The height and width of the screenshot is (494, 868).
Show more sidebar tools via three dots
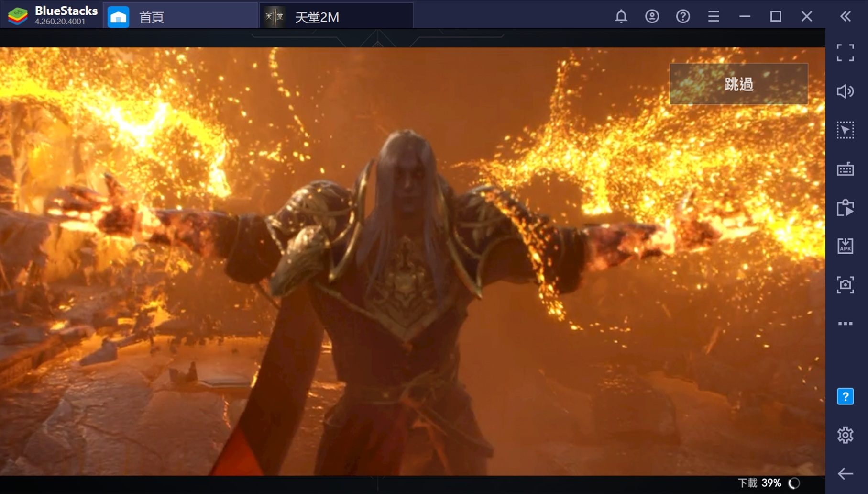[x=846, y=324]
